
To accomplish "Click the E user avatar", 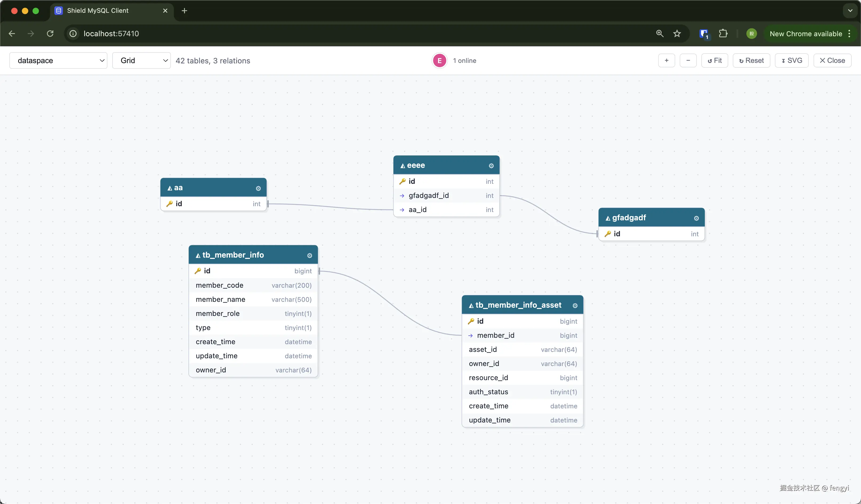I will 439,60.
